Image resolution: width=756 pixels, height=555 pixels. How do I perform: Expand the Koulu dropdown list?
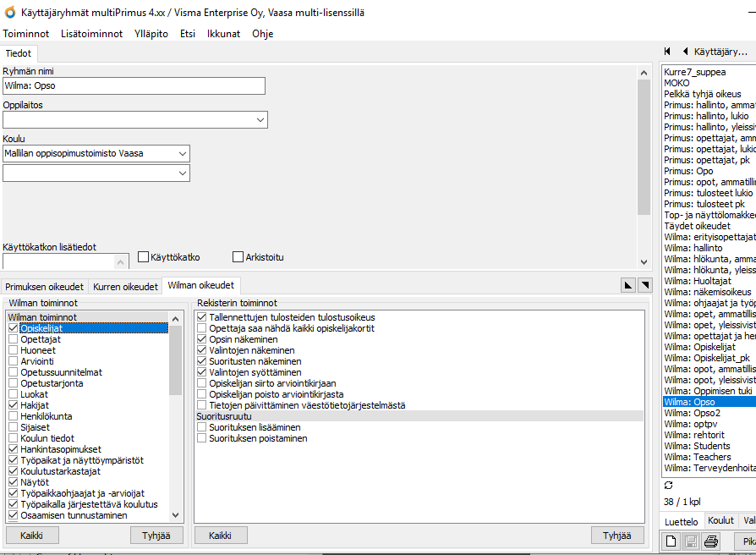pos(183,153)
